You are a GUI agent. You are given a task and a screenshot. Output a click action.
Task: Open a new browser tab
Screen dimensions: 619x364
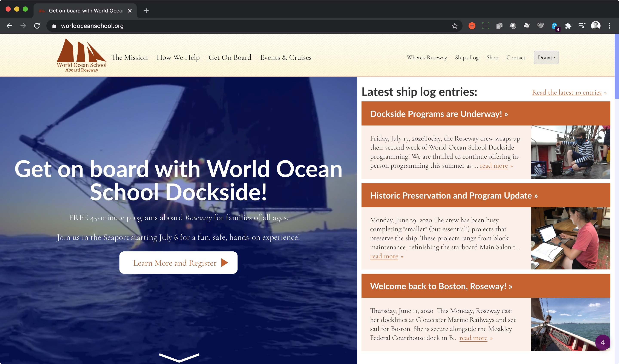pyautogui.click(x=146, y=11)
